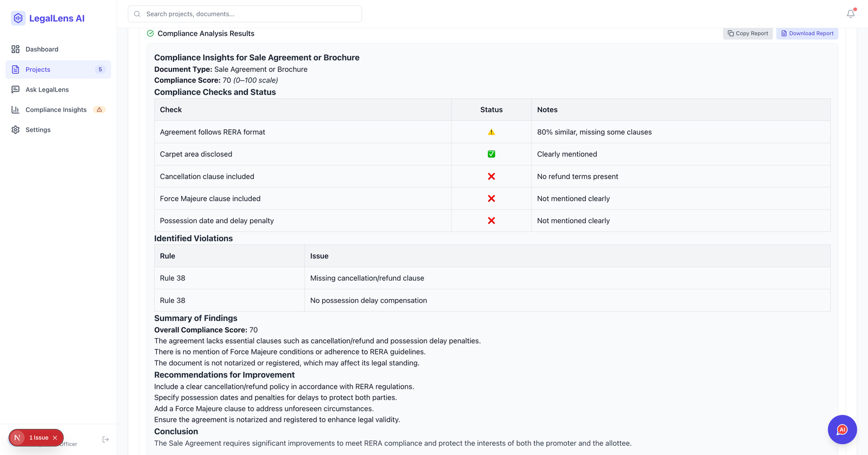Image resolution: width=868 pixels, height=455 pixels.
Task: Download the compliance report
Action: (807, 34)
